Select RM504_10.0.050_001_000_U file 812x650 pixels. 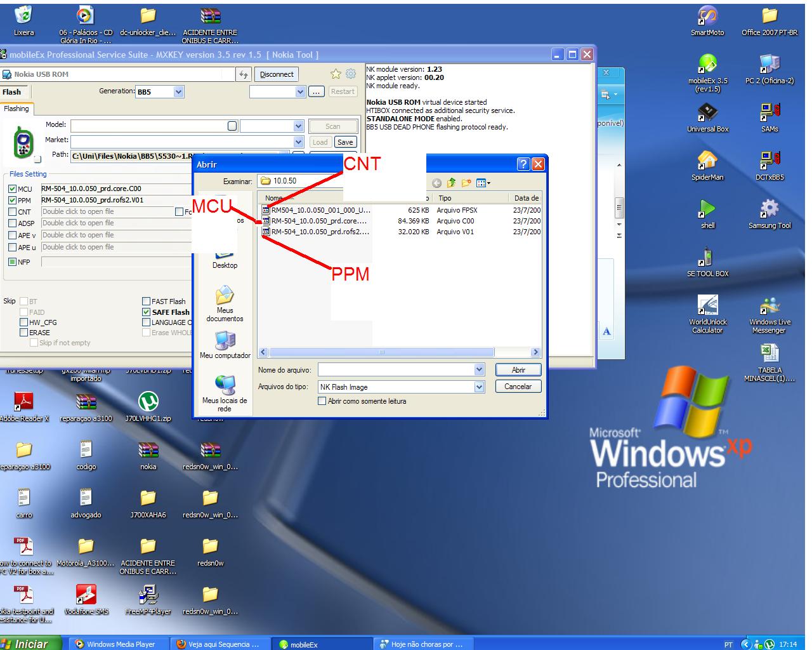(x=316, y=210)
